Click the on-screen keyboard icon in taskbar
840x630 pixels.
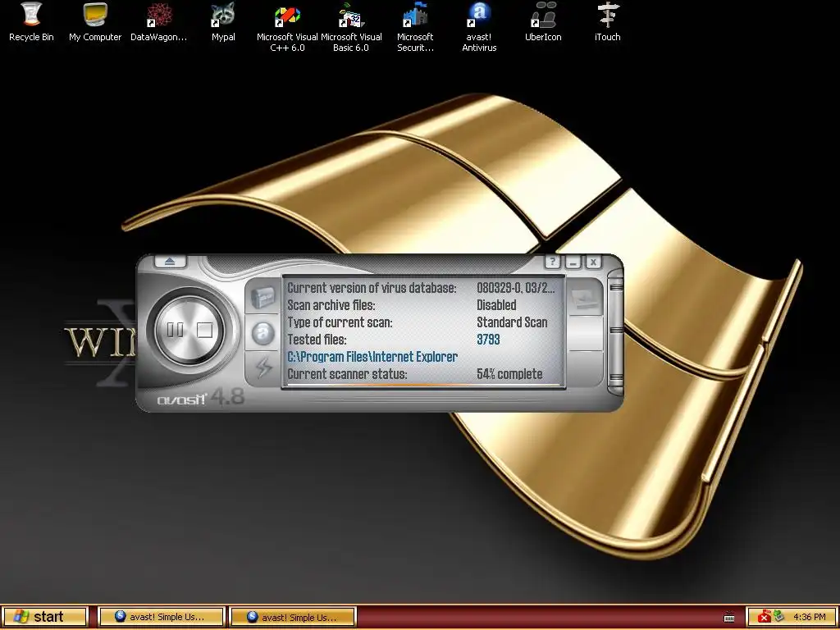coord(729,617)
